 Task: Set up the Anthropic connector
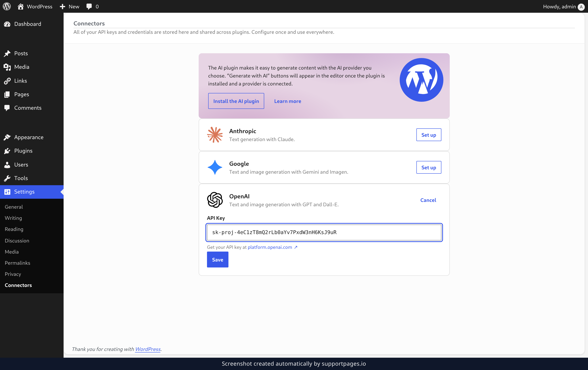(428, 135)
